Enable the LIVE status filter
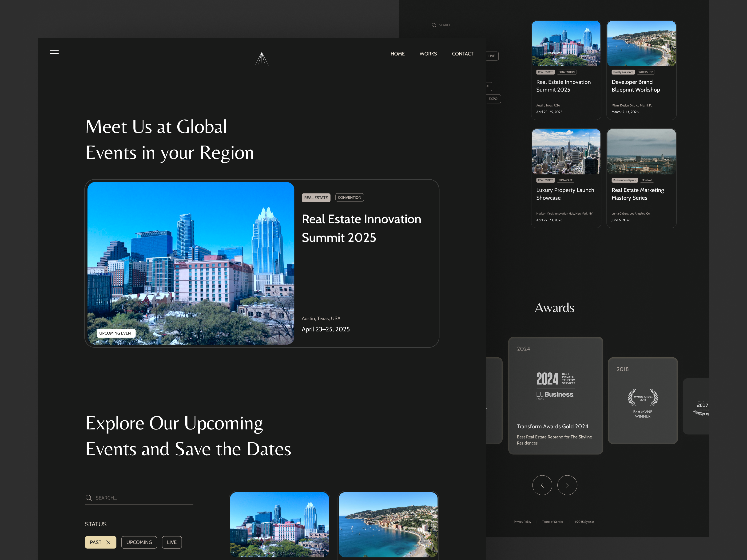Image resolution: width=747 pixels, height=560 pixels. pos(171,542)
